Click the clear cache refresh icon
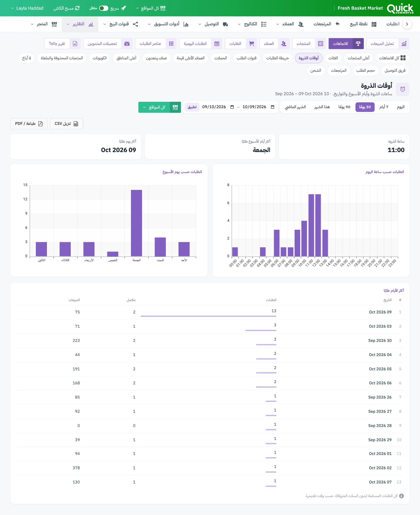 [77, 8]
